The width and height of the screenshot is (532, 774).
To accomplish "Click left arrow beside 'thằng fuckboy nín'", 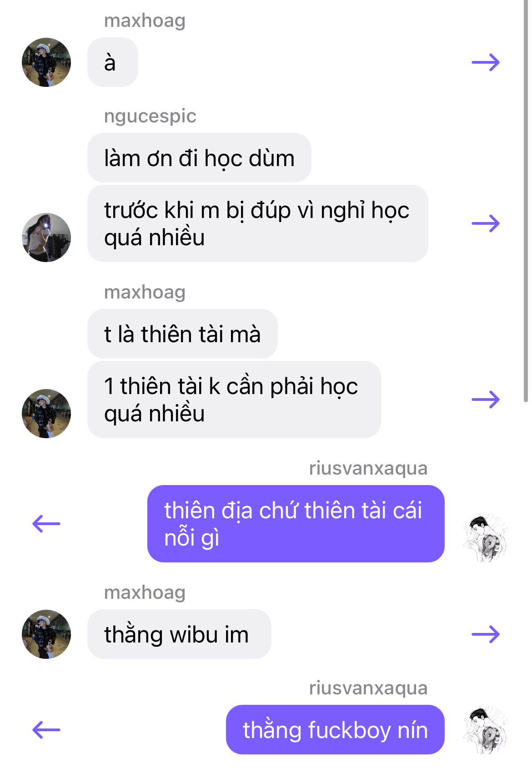I will coord(46,730).
